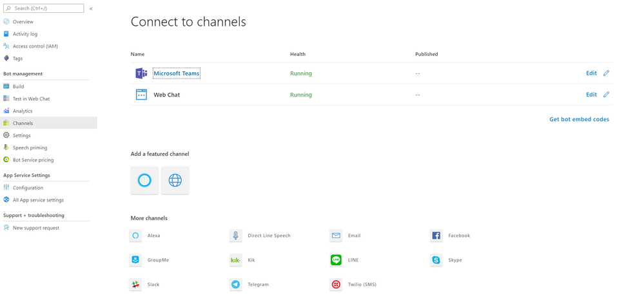Select the Kik channel label
Image resolution: width=644 pixels, height=300 pixels.
click(251, 260)
